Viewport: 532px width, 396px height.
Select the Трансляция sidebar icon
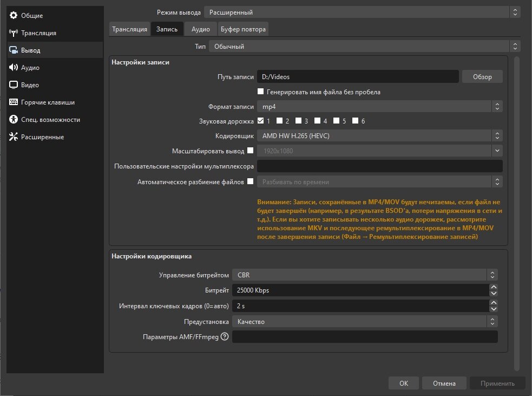tap(13, 33)
